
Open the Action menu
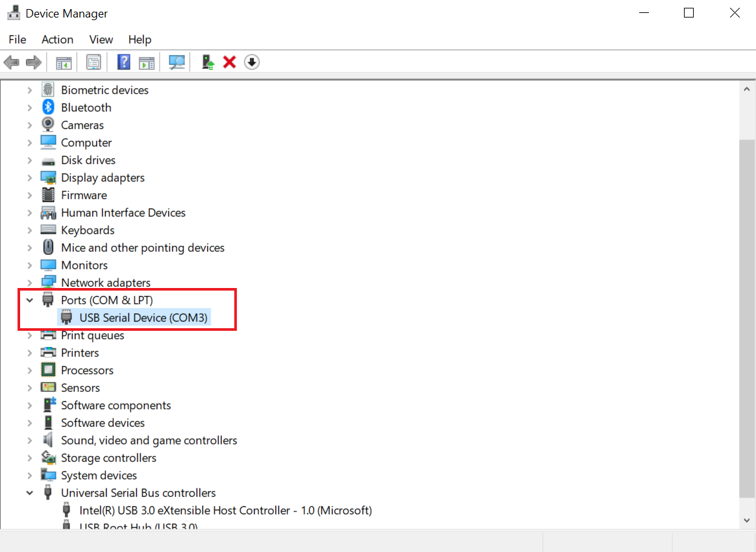tap(57, 40)
